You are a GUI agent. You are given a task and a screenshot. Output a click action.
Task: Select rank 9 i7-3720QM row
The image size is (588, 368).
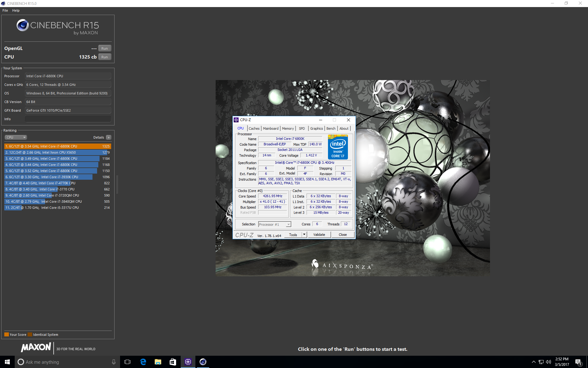(58, 195)
